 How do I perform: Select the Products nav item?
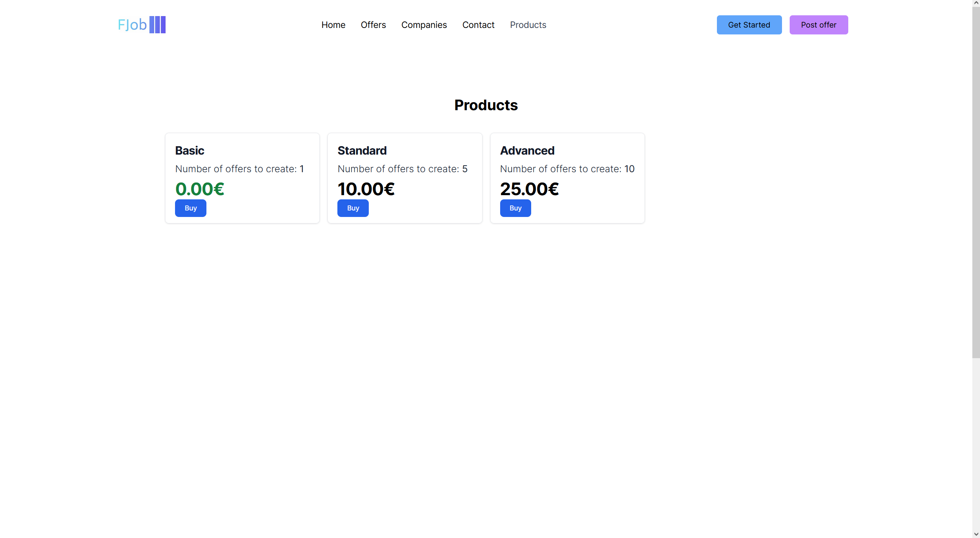click(528, 25)
